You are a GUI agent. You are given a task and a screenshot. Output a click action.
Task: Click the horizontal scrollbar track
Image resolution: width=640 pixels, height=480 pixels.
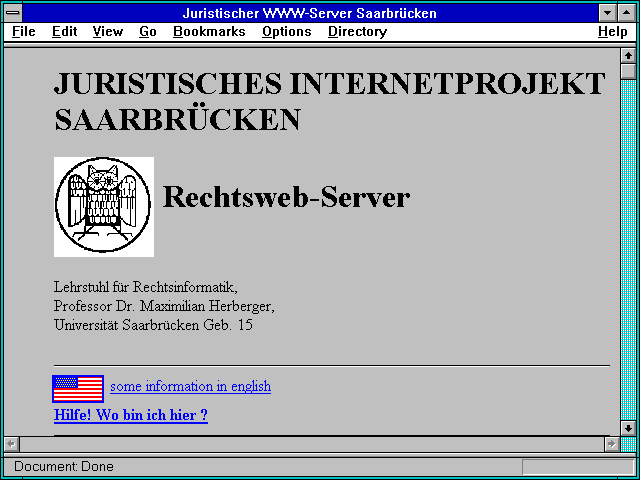pos(312,444)
